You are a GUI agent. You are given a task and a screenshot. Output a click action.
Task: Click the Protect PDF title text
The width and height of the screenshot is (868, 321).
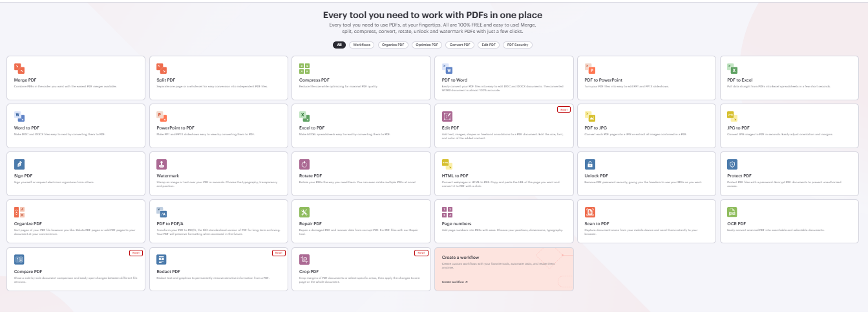[739, 175]
